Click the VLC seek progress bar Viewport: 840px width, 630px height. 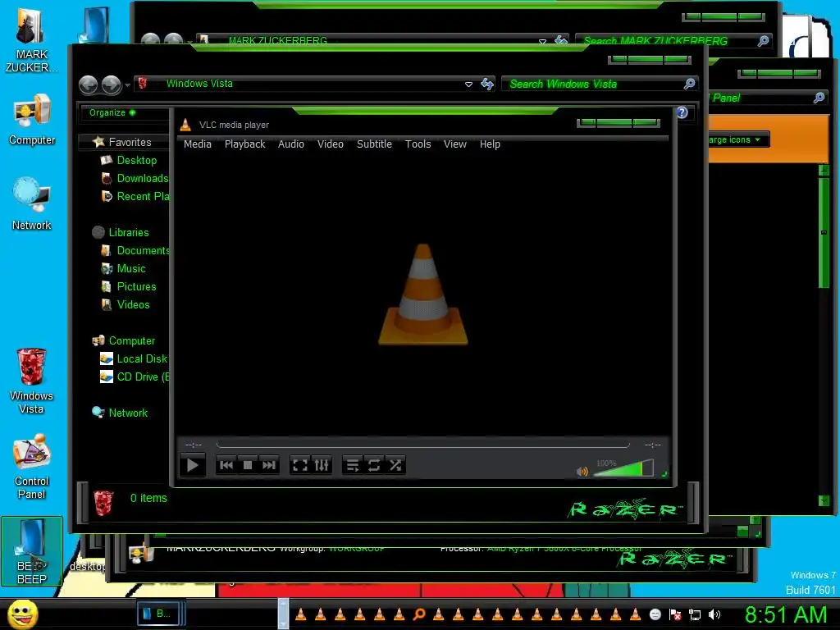point(422,445)
